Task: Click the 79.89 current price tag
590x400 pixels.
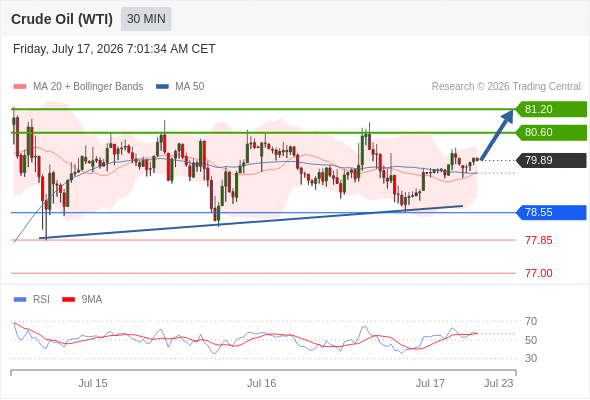Action: (551, 160)
